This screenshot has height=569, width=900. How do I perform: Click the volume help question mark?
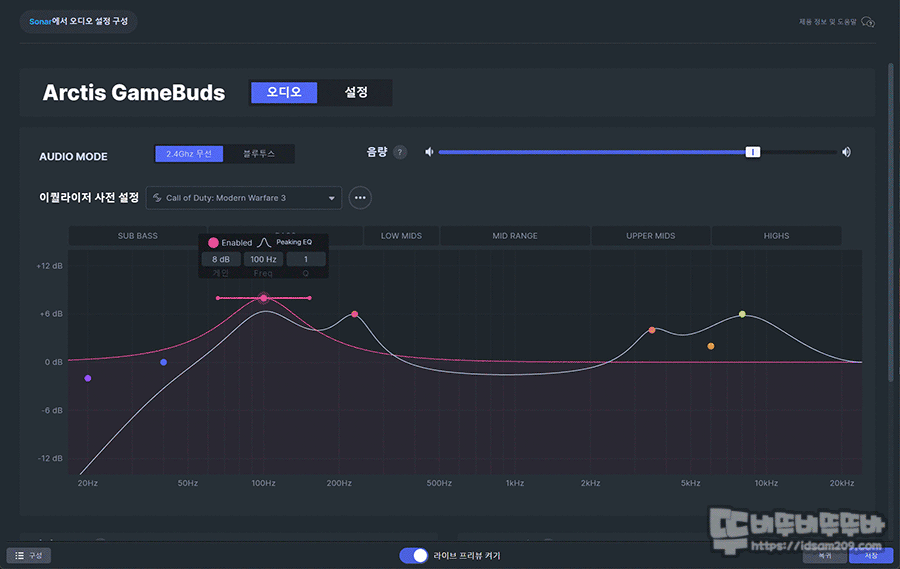tap(400, 152)
